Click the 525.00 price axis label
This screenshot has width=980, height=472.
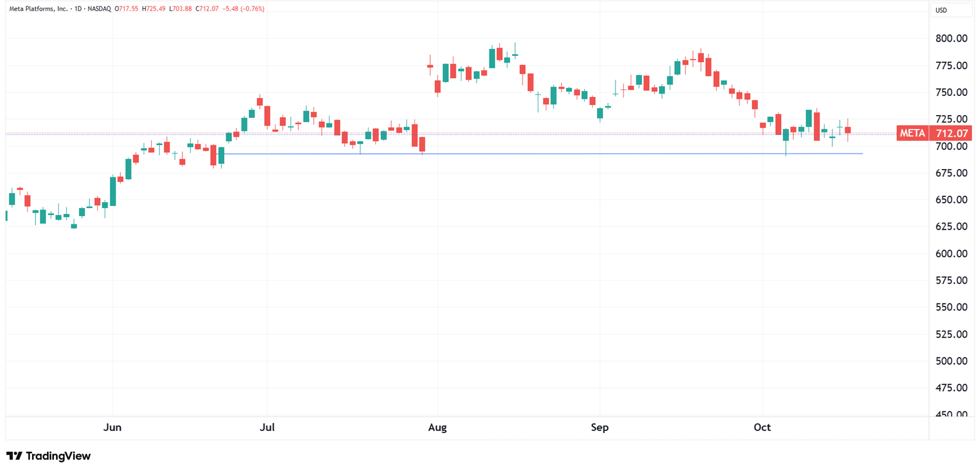click(x=951, y=334)
